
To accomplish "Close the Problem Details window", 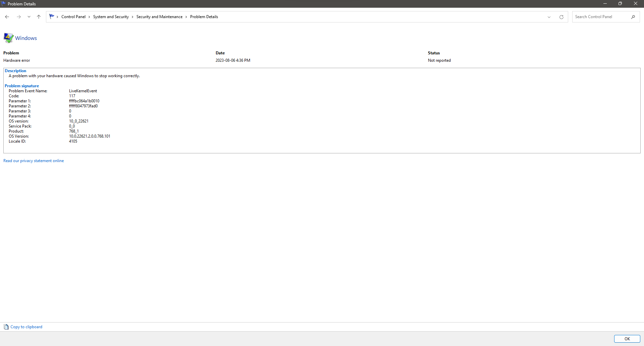I will click(x=636, y=4).
